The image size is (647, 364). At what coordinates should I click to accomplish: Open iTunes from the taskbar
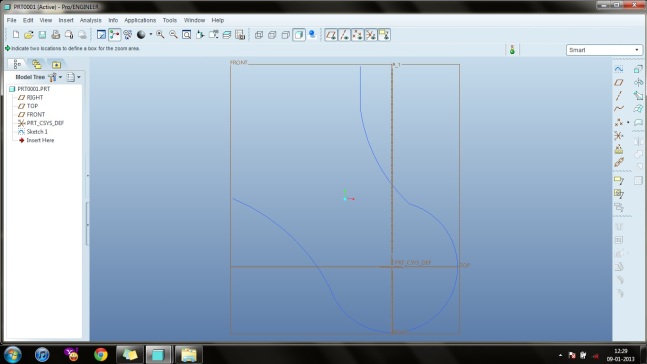click(x=42, y=355)
